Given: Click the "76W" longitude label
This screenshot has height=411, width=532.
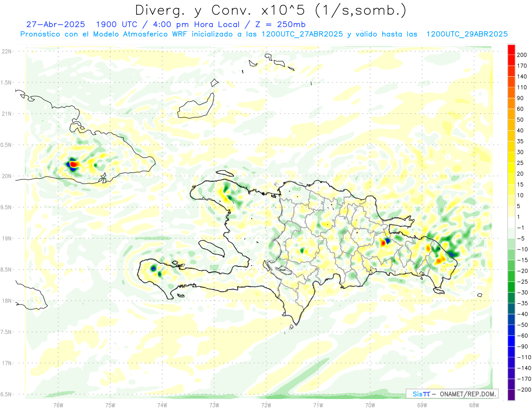Looking at the screenshot, I should (x=58, y=404).
